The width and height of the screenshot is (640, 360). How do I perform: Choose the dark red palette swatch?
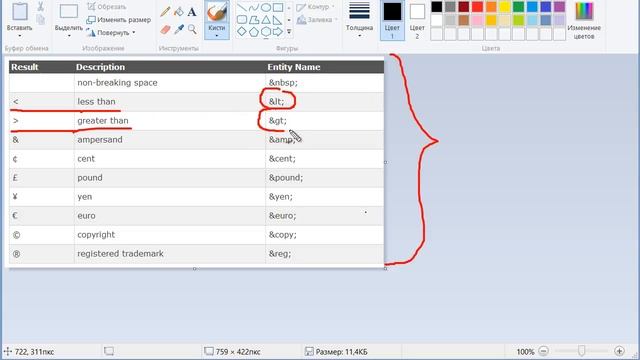tap(464, 7)
